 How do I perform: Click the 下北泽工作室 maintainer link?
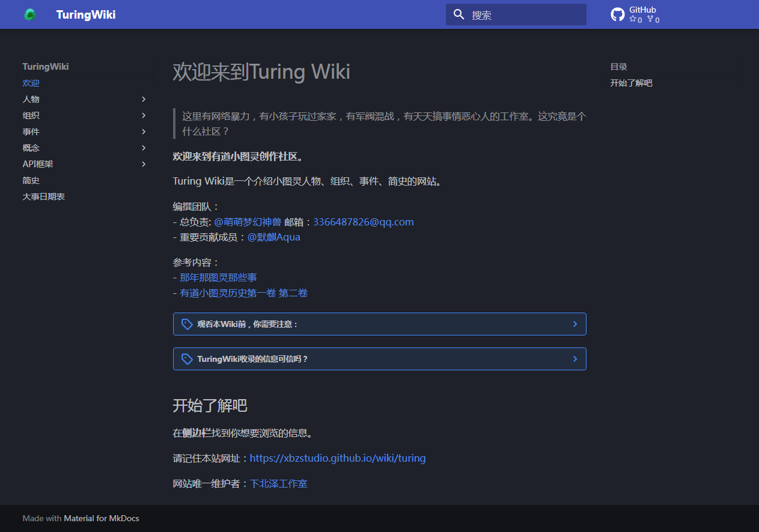[x=278, y=483]
